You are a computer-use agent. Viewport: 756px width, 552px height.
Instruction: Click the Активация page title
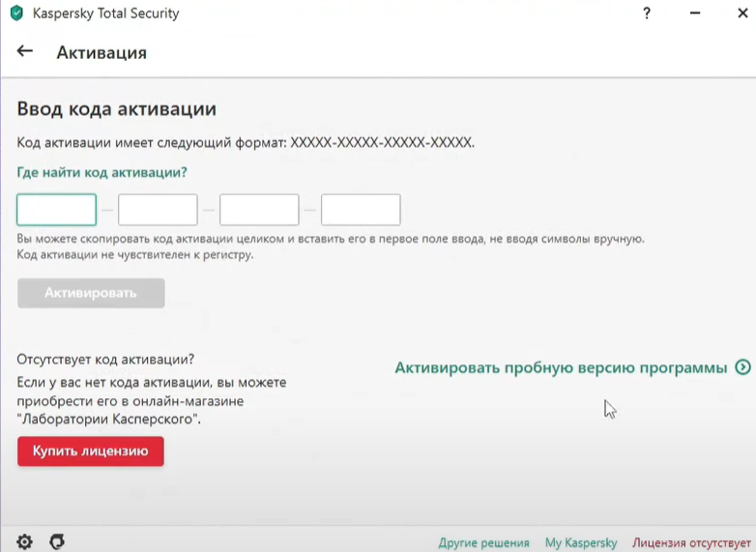tap(102, 52)
